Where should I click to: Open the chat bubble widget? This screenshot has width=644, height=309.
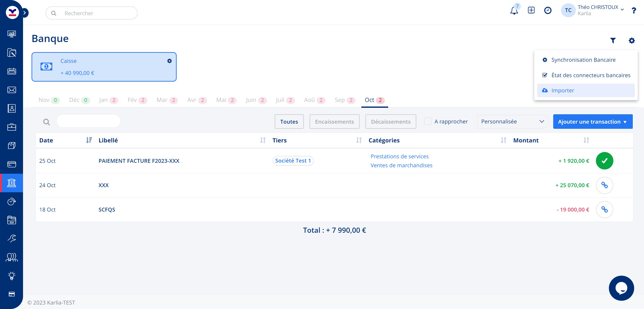click(621, 288)
